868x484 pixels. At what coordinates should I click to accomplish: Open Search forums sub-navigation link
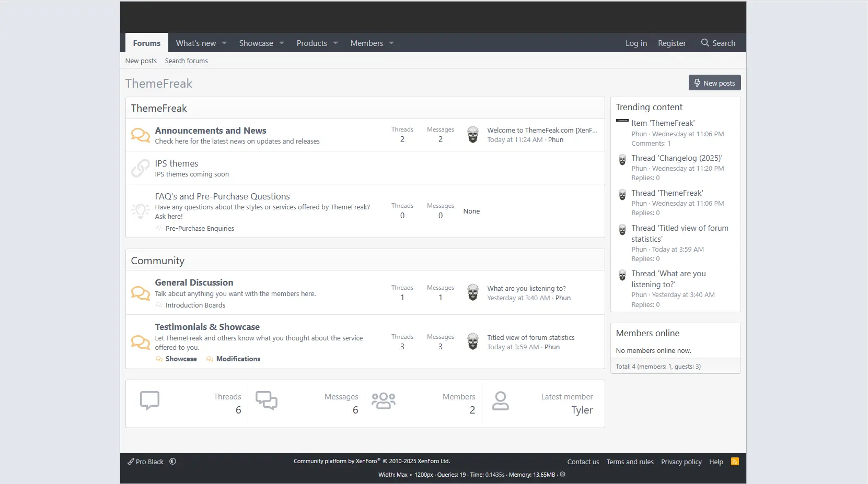[x=186, y=61]
